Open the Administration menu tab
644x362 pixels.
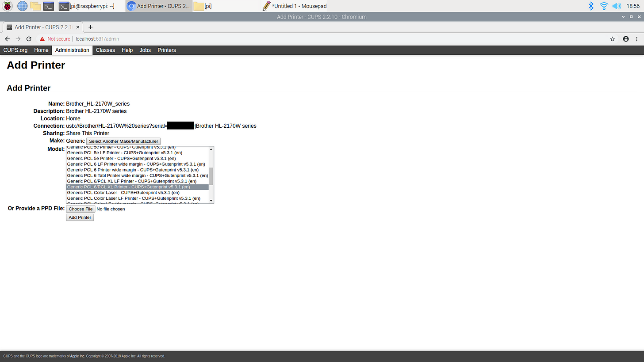pos(72,50)
